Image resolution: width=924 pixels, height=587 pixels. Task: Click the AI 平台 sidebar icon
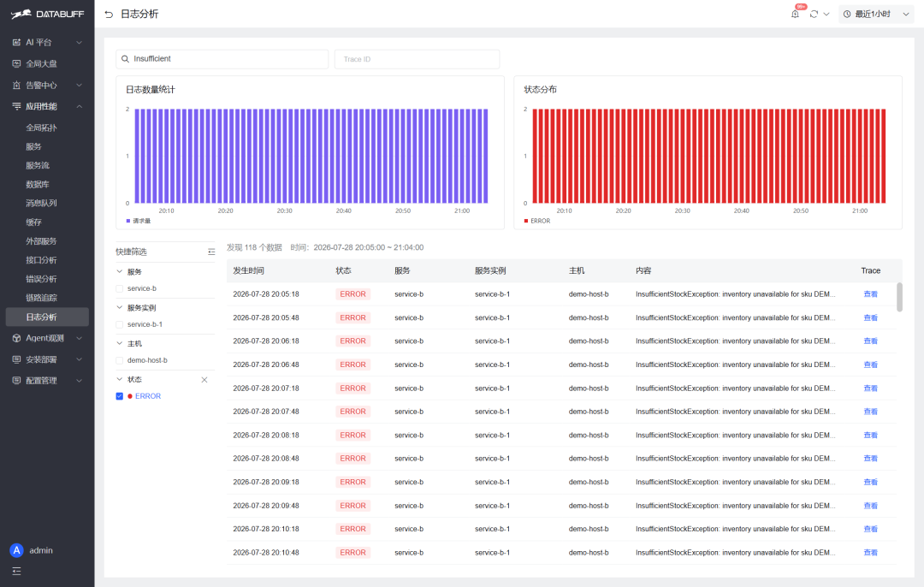click(16, 43)
